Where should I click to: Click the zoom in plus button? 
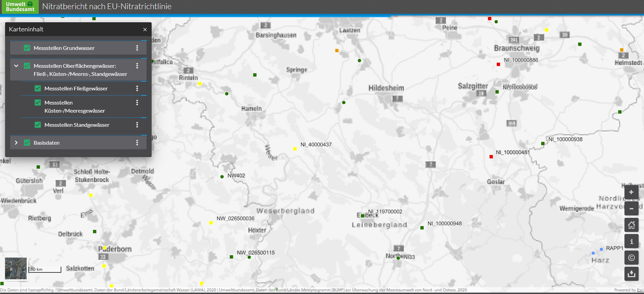tap(631, 192)
